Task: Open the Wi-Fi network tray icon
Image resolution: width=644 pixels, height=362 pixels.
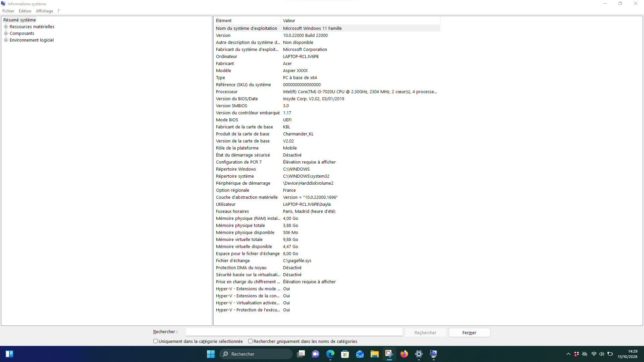Action: coord(594,354)
